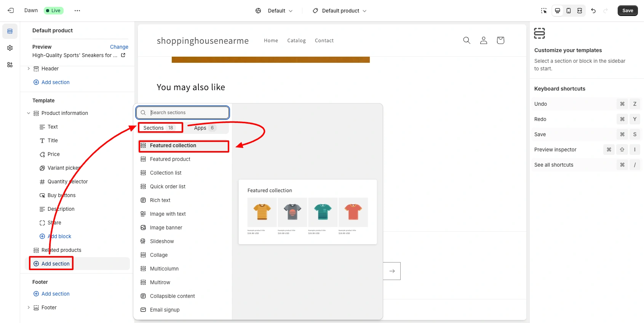Click the Featured collection preview thumbnail

308,212
